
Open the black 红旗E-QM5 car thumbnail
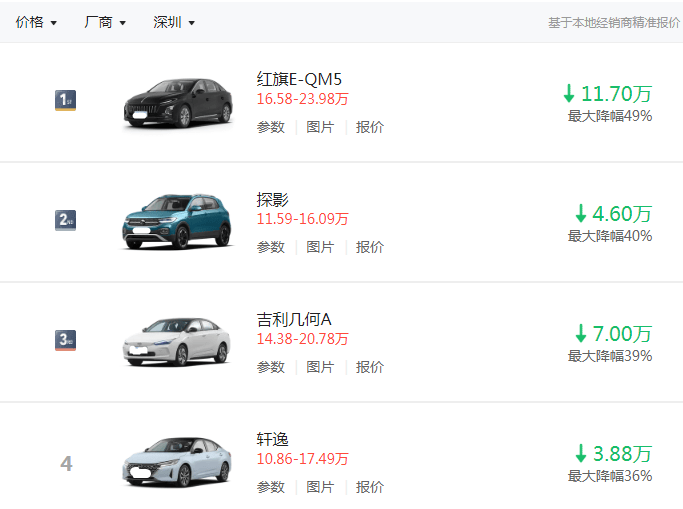(x=178, y=103)
